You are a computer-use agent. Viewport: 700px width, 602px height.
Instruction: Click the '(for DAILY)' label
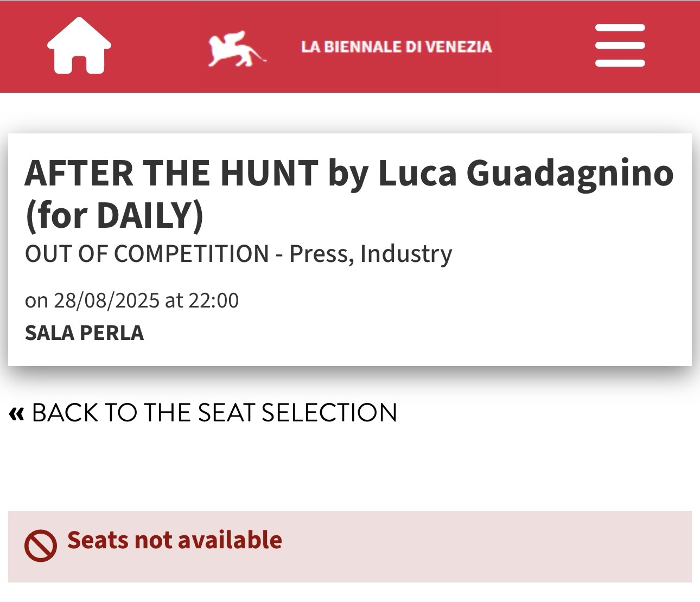coord(114,215)
